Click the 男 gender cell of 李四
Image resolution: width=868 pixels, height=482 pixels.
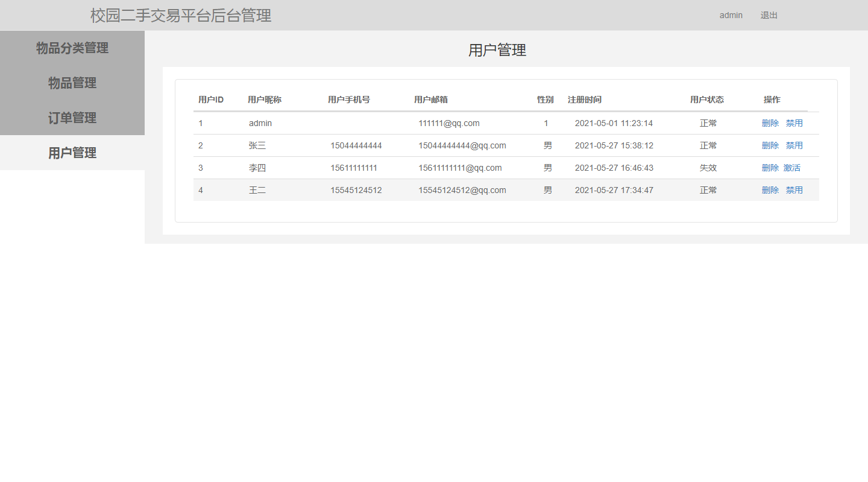[x=547, y=168]
